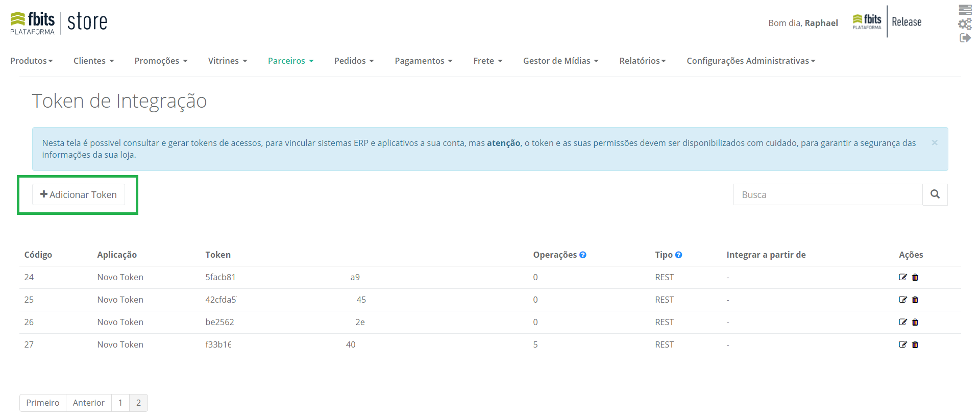
Task: Dismiss the blue info alert banner
Action: click(x=934, y=143)
